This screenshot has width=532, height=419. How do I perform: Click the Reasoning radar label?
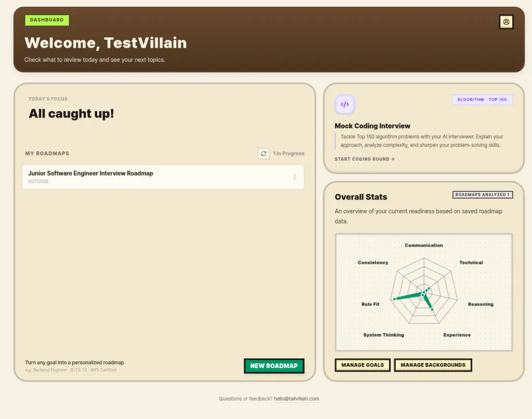[481, 304]
